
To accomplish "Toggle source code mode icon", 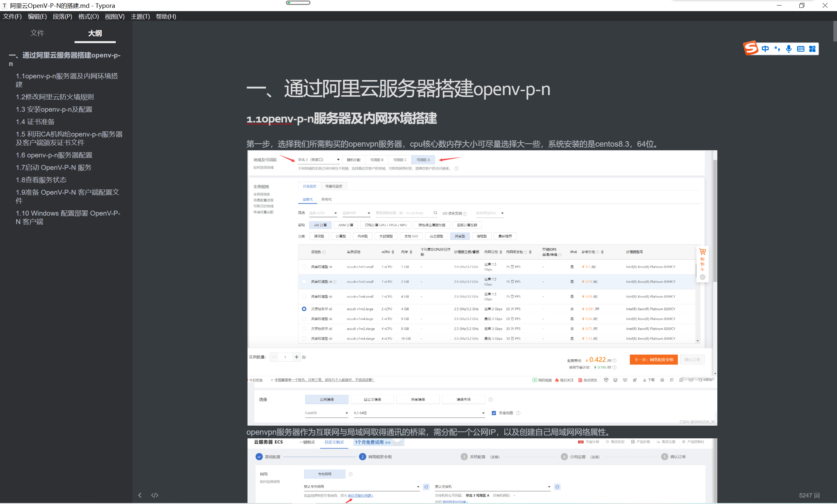I will point(155,495).
